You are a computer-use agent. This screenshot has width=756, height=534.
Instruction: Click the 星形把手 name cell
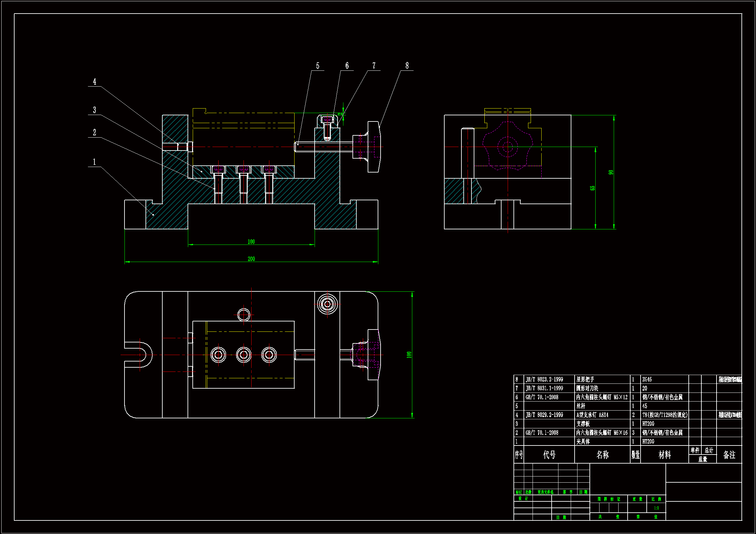pyautogui.click(x=585, y=379)
